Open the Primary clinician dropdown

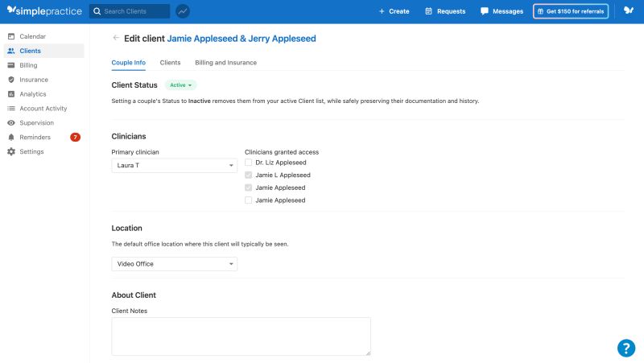pyautogui.click(x=174, y=166)
